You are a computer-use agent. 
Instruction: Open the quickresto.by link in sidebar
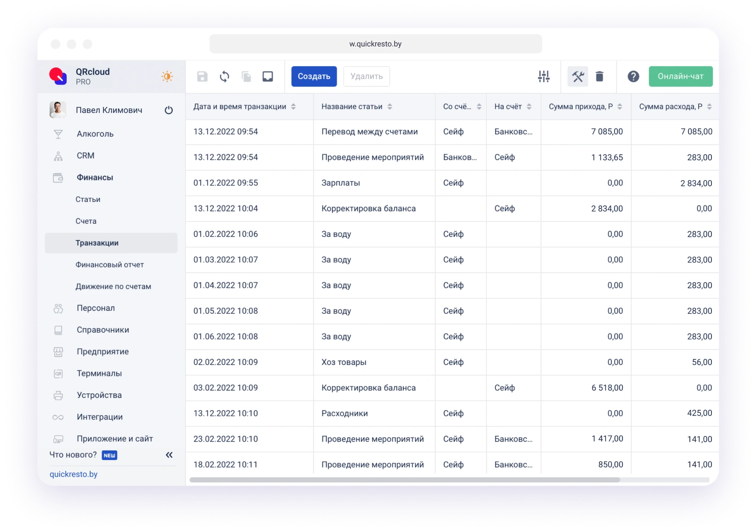click(73, 474)
